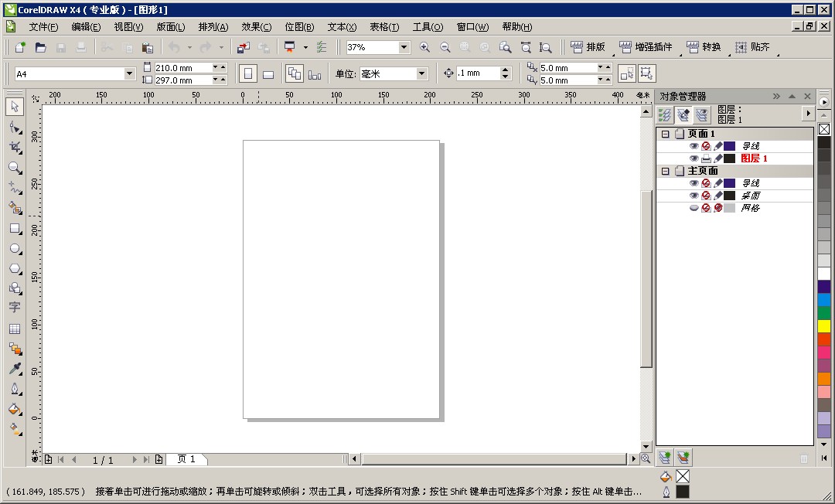Open the 位图 menu
Screen dimensions: 835x504
(x=299, y=26)
